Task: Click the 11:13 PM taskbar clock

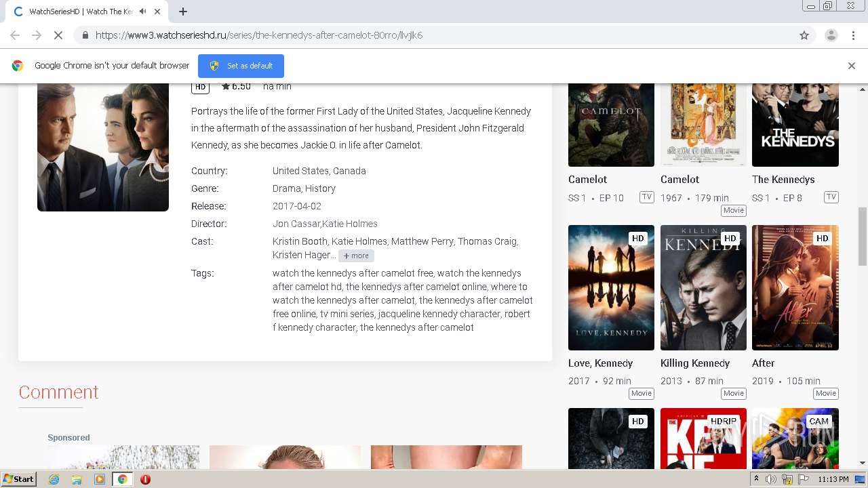Action: [x=833, y=479]
